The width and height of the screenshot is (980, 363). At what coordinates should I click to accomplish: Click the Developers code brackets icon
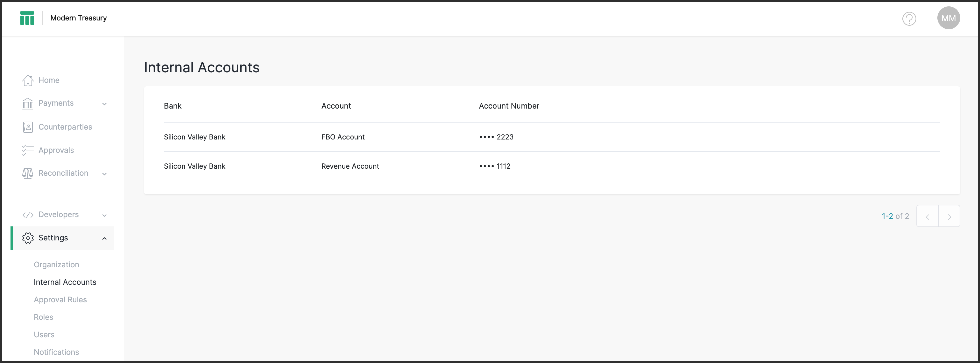28,215
